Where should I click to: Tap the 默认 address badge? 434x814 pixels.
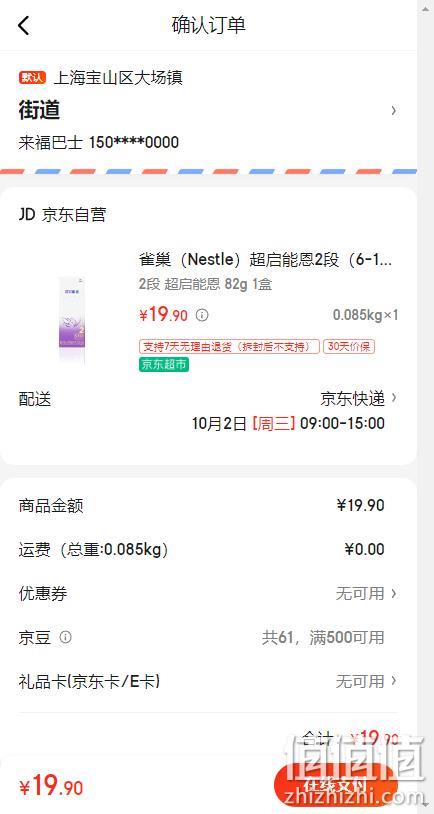pyautogui.click(x=33, y=78)
